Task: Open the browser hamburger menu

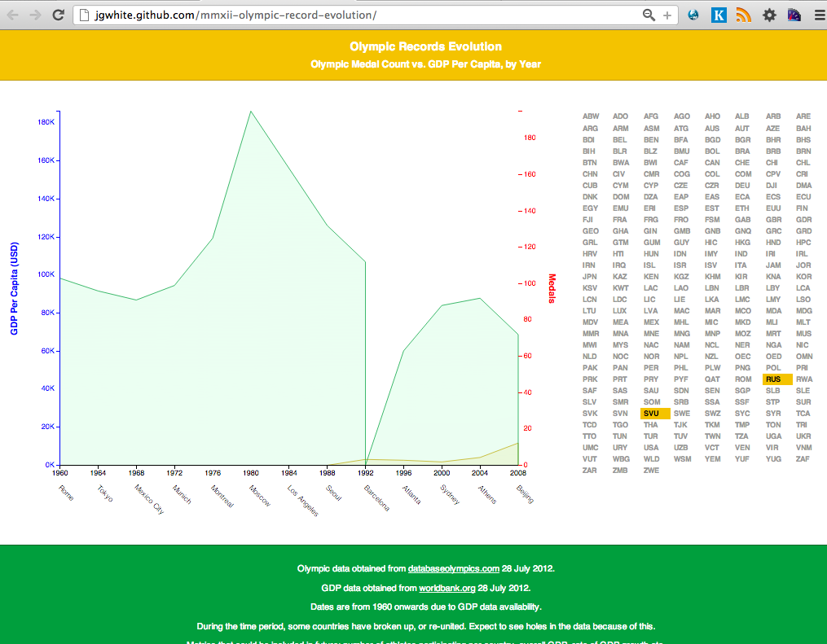Action: [x=820, y=15]
